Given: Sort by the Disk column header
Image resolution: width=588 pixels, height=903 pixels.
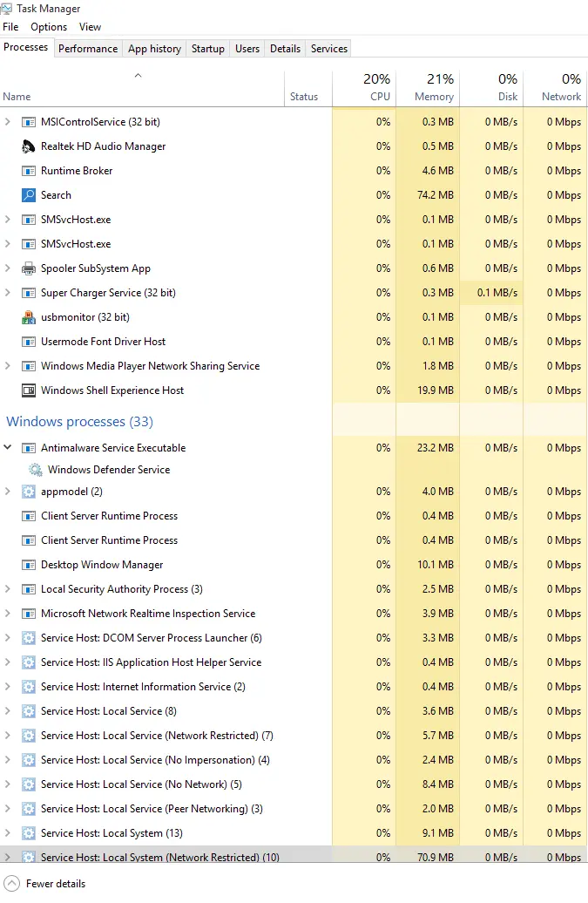Looking at the screenshot, I should (491, 89).
